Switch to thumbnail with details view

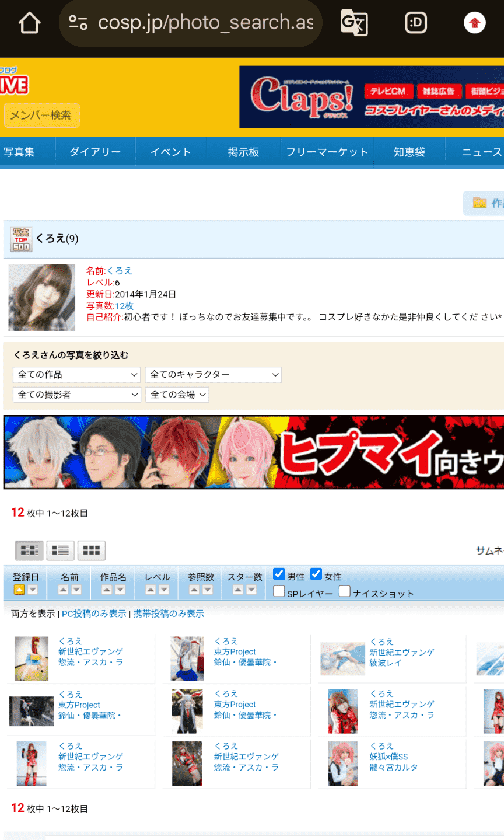pos(29,550)
